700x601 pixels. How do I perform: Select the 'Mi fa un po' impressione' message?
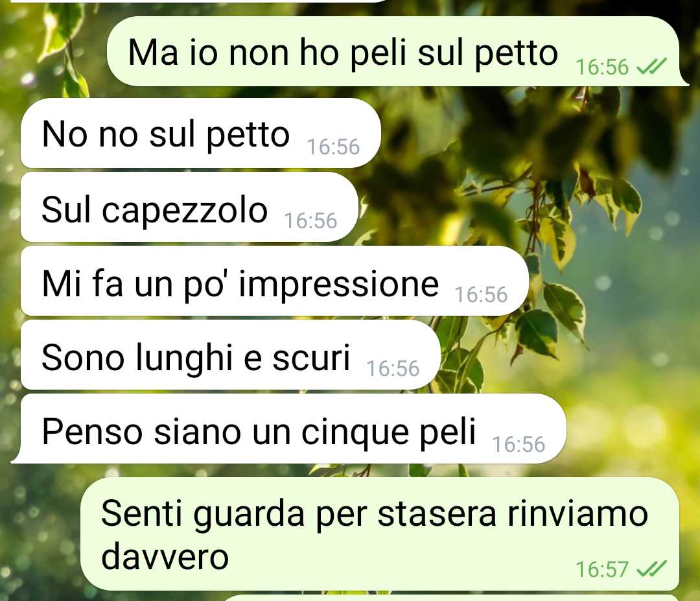[275, 281]
